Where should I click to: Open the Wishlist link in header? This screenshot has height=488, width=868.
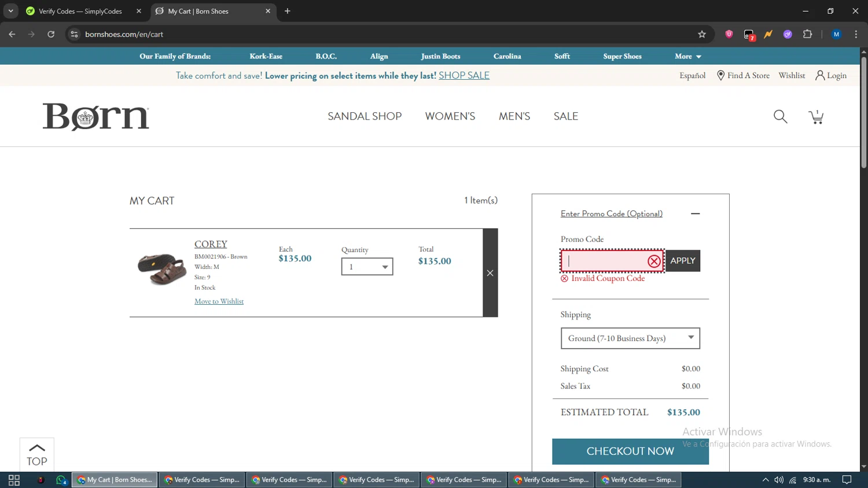792,76
